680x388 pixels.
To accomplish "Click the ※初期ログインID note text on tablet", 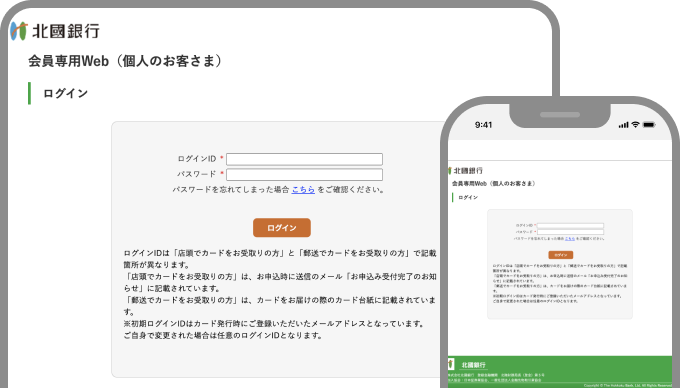I will pyautogui.click(x=274, y=323).
